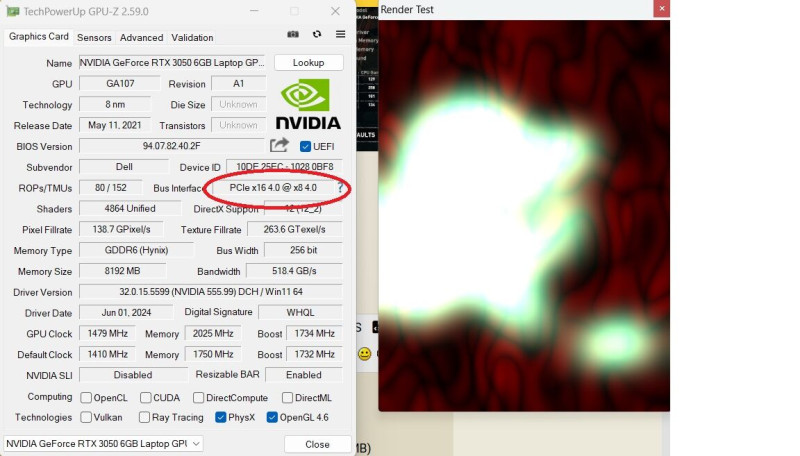This screenshot has width=800, height=456.
Task: Click the Driver Version field
Action: point(211,292)
